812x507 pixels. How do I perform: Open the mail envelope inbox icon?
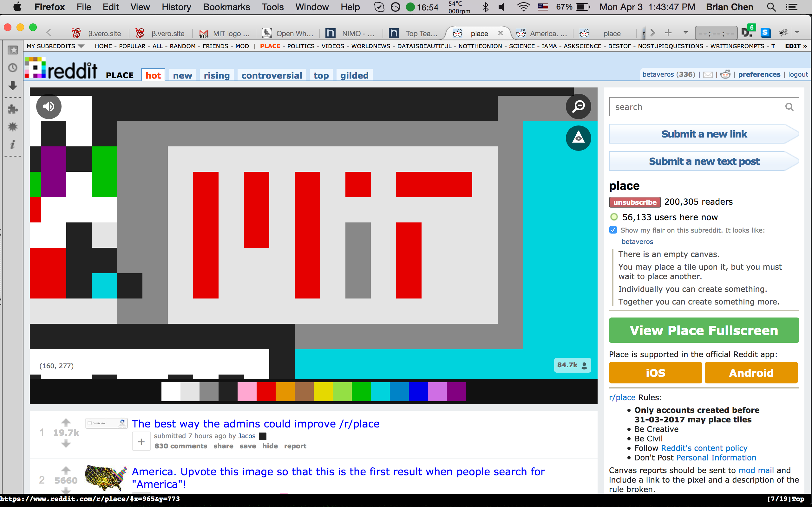tap(708, 74)
